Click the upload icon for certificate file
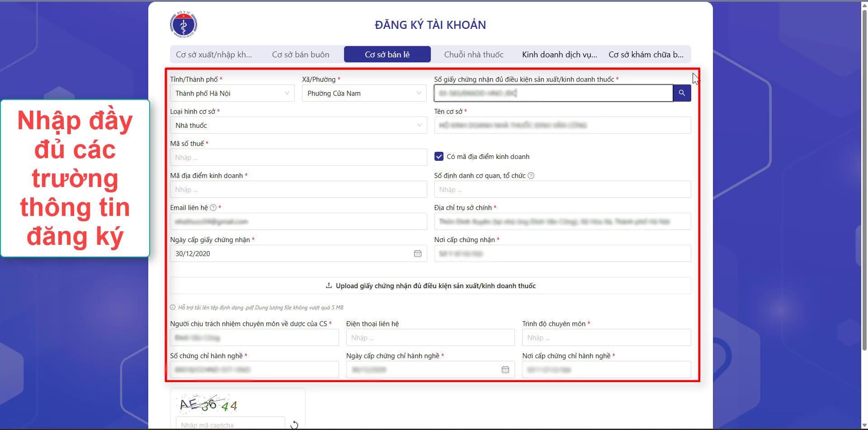Viewport: 868px width, 430px height. click(329, 286)
